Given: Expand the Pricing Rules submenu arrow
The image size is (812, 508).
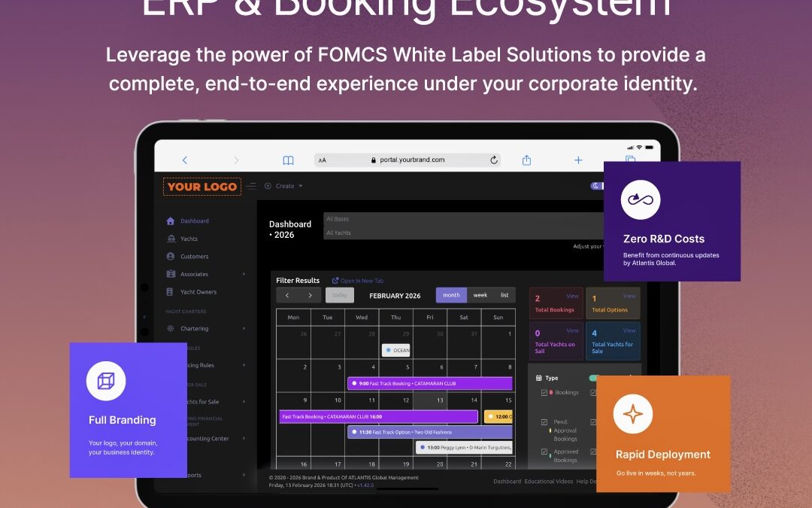Looking at the screenshot, I should 244,365.
